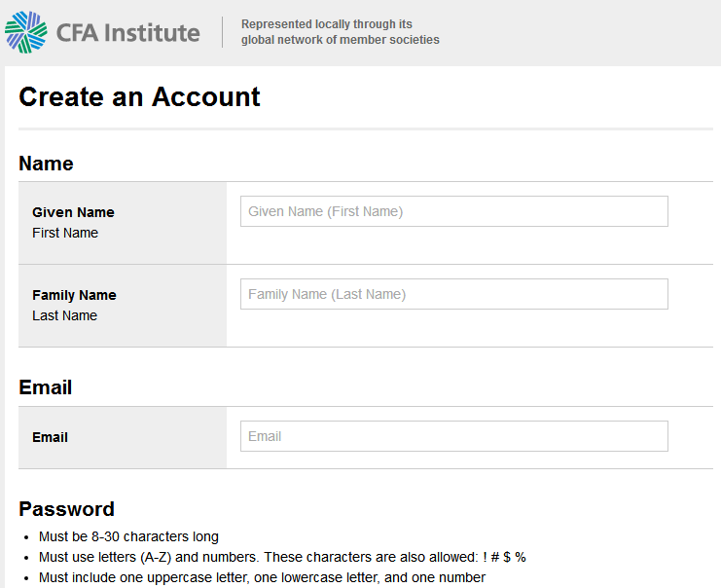This screenshot has height=588, width=721.
Task: Click the member societies tagline in header
Action: [x=341, y=32]
